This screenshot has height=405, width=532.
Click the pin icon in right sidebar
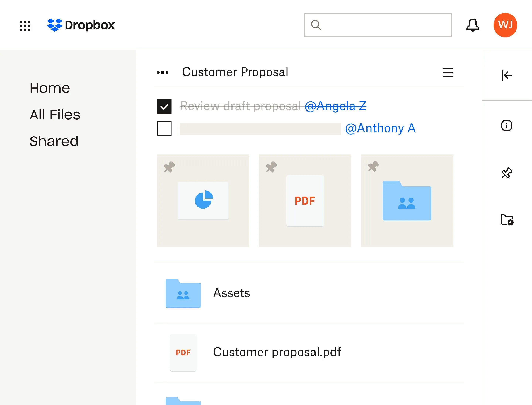507,173
